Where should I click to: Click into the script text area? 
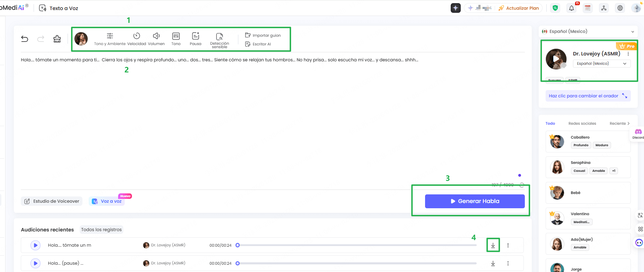pyautogui.click(x=272, y=121)
